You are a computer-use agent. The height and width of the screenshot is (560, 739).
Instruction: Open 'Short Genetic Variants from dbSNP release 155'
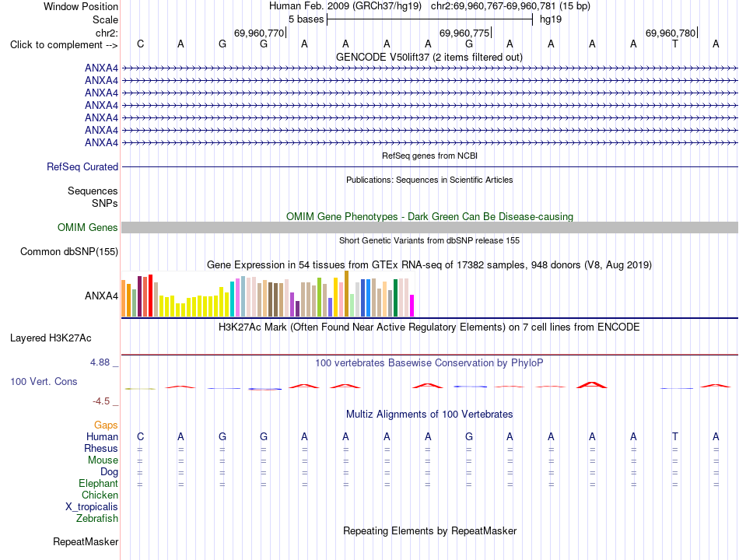(429, 240)
